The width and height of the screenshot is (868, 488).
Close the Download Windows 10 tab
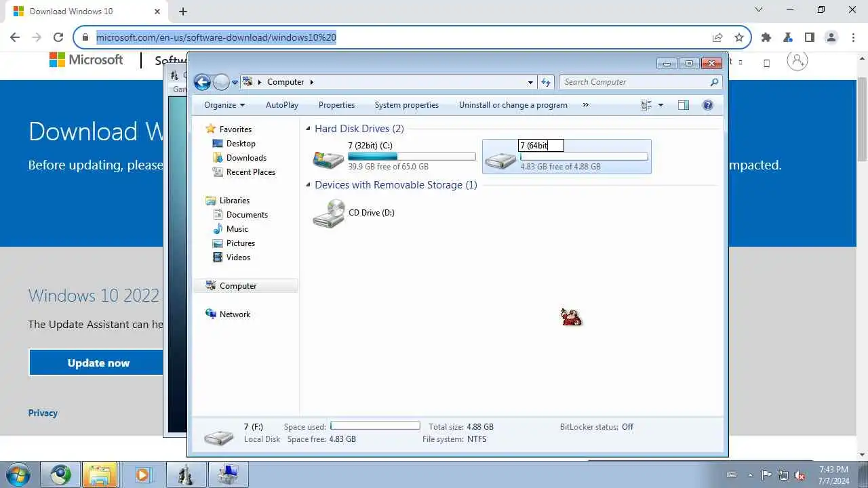tap(157, 11)
